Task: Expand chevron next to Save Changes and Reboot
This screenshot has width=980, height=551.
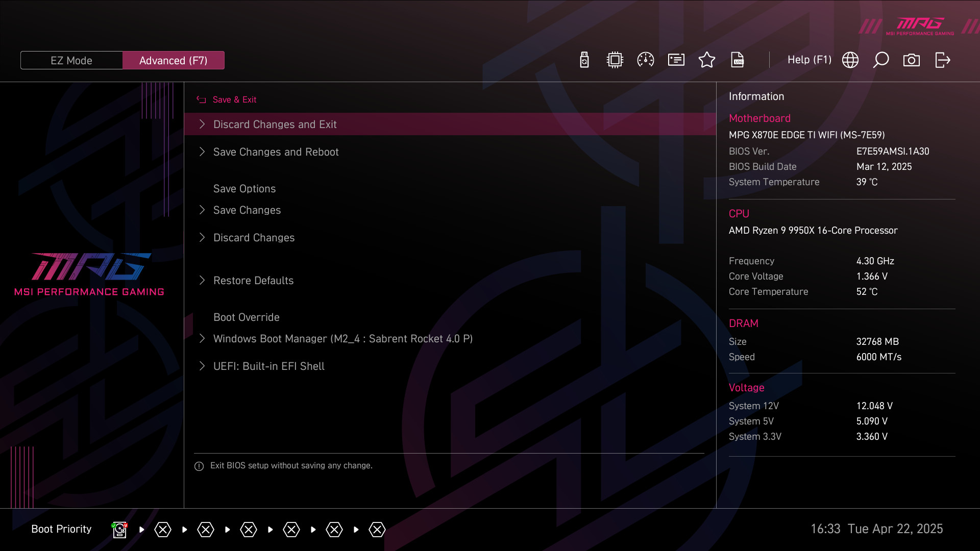Action: point(202,152)
